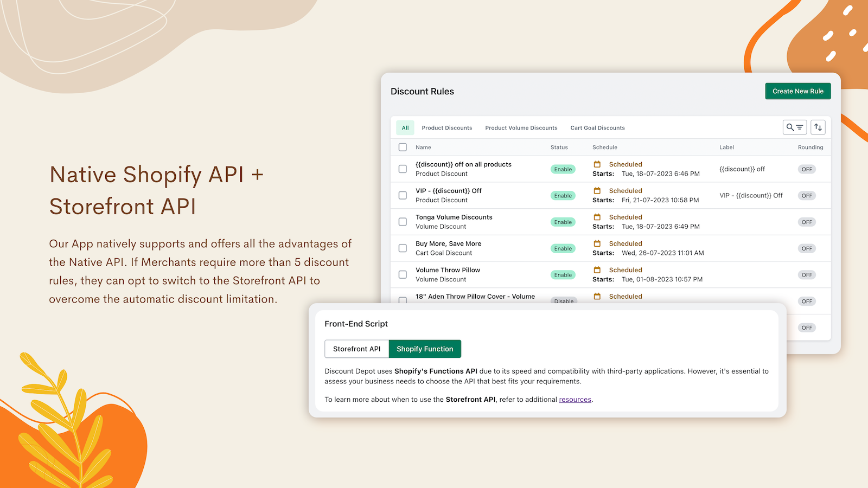
Task: Click the calendar icon on the VIP discount row
Action: [597, 190]
